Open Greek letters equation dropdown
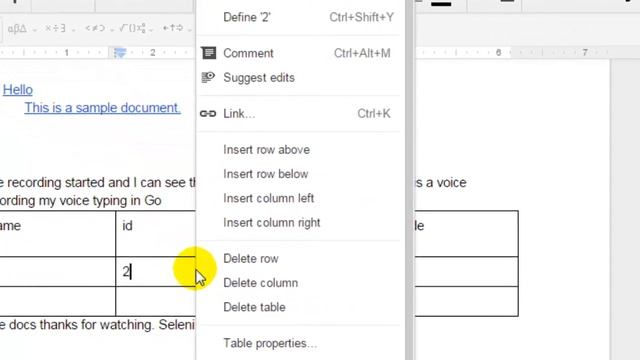The image size is (640, 360). pyautogui.click(x=22, y=29)
